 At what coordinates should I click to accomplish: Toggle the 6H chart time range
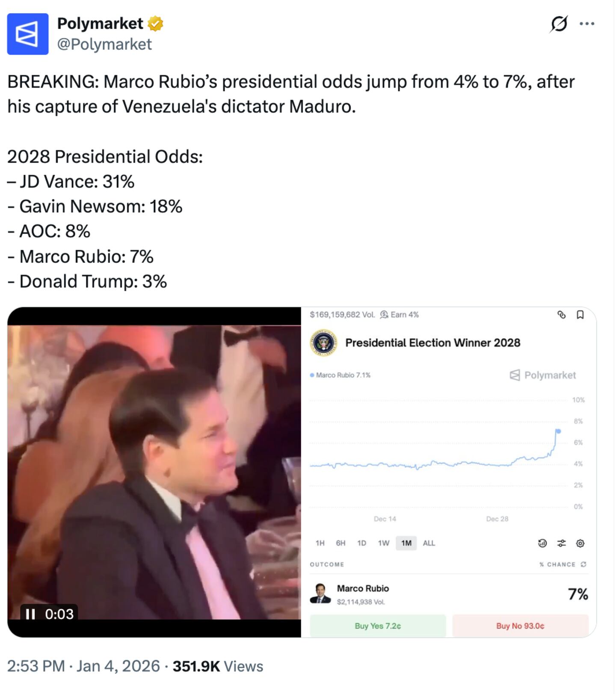pos(340,543)
